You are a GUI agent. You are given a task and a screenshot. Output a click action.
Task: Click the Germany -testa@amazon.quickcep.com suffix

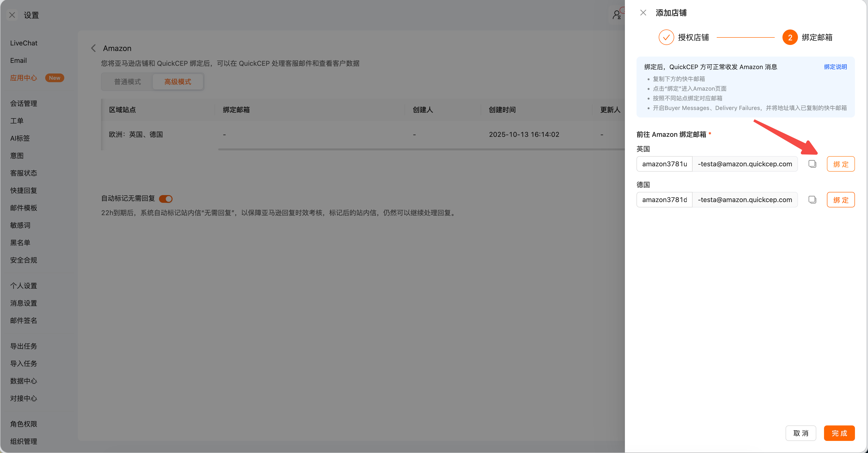click(x=745, y=199)
